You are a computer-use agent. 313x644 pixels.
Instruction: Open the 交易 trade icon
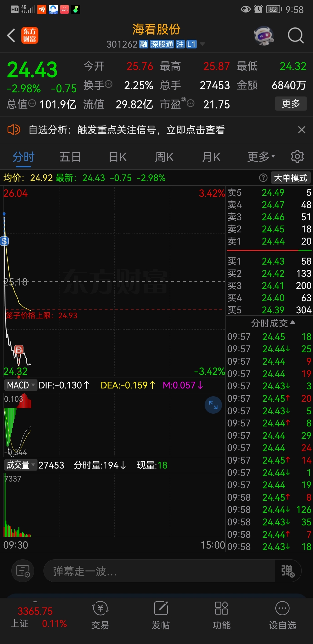click(100, 615)
